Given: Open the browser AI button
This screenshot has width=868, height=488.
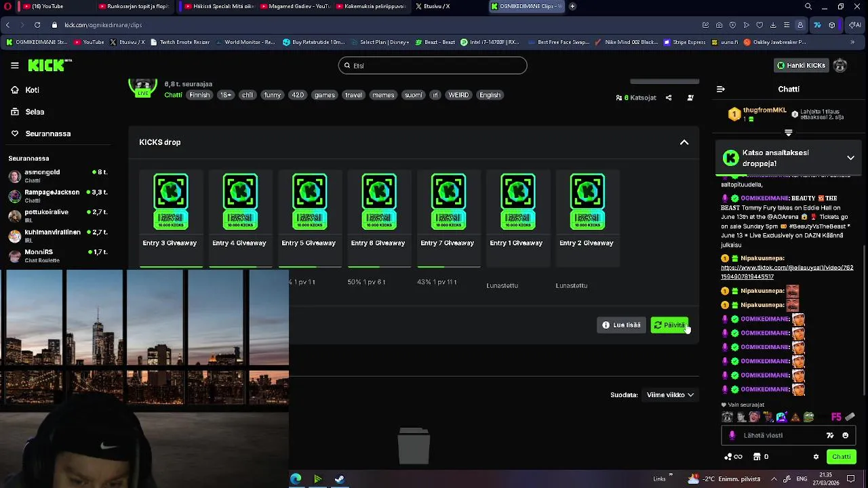Looking at the screenshot, I should (x=854, y=25).
